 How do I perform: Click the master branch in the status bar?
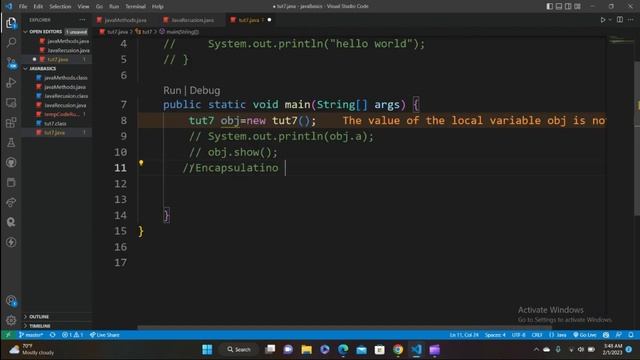point(31,335)
